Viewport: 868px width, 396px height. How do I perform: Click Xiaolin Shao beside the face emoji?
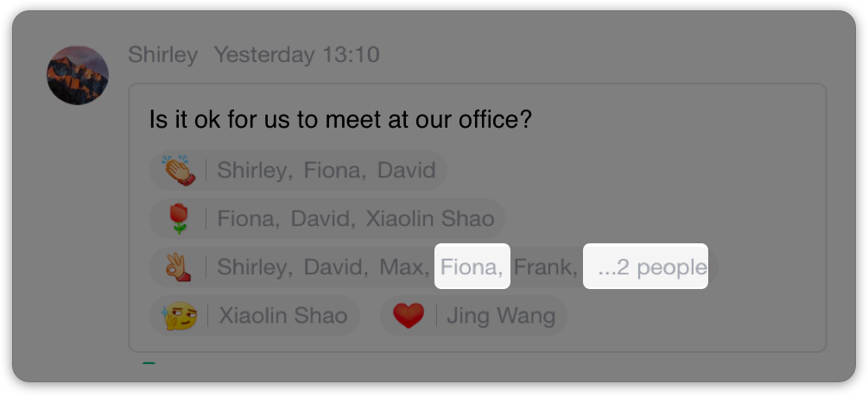(283, 316)
